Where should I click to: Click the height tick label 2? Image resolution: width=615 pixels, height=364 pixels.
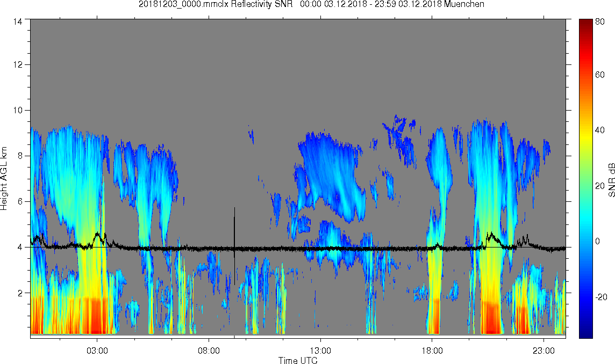(20, 293)
